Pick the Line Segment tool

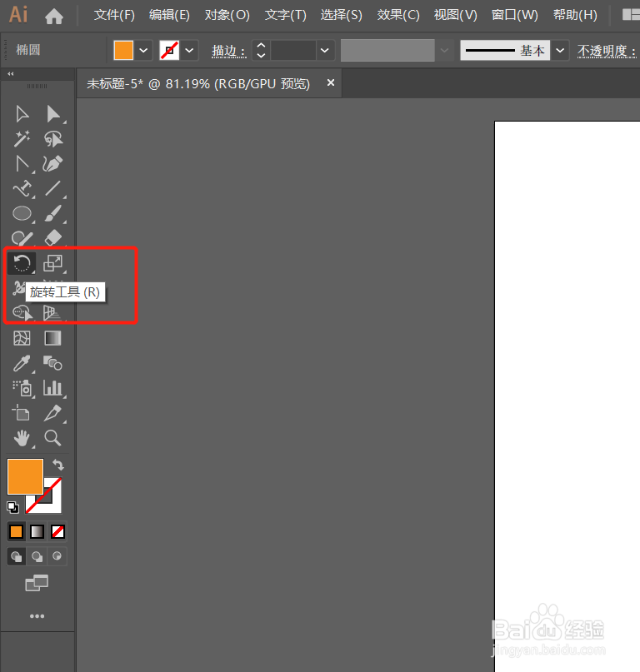[x=53, y=188]
